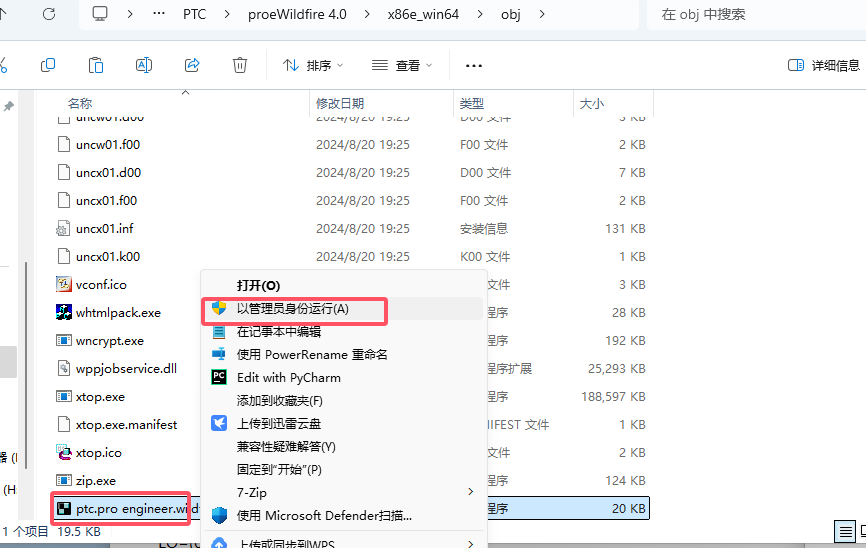Click the Copy toolbar icon
This screenshot has height=548, width=866.
48,65
